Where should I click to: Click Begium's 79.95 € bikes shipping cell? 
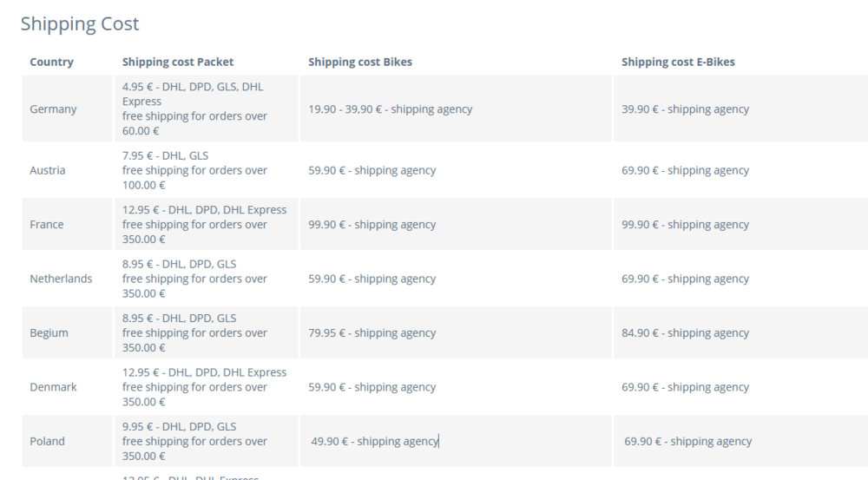tap(372, 332)
